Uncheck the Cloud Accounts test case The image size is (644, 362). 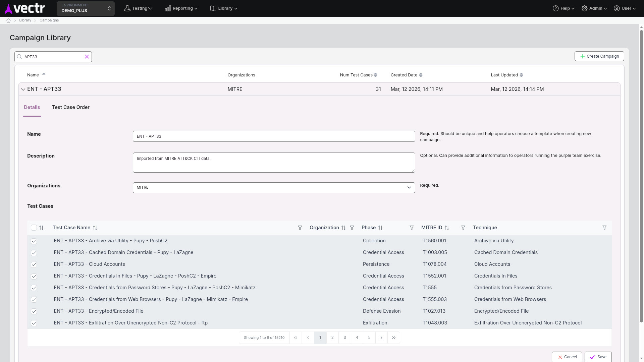[34, 265]
